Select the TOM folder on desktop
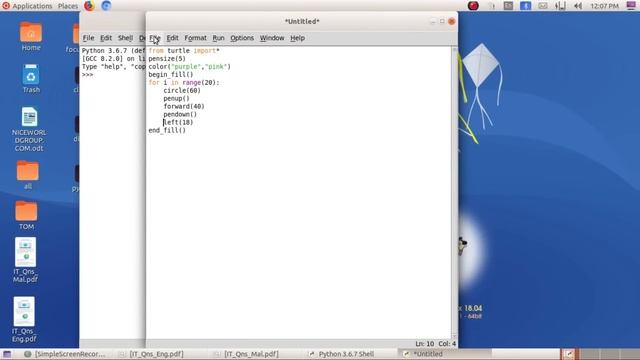This screenshot has width=640, height=360. tap(27, 215)
